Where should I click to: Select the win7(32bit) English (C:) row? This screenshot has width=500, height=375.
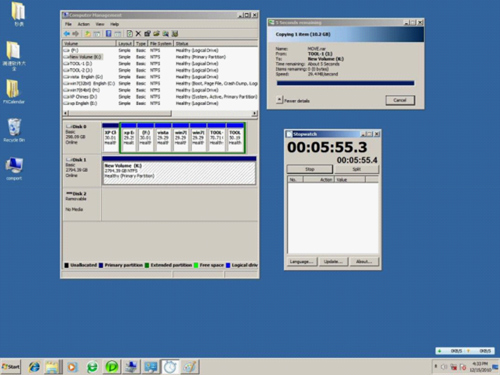point(160,83)
